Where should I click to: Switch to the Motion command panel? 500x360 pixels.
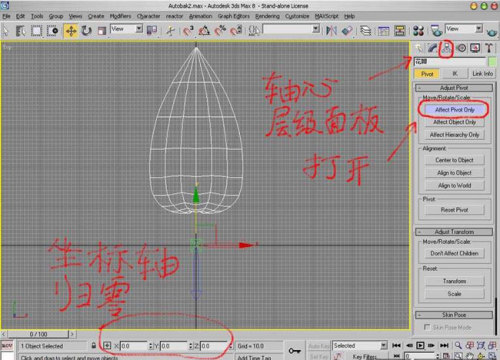pos(461,48)
